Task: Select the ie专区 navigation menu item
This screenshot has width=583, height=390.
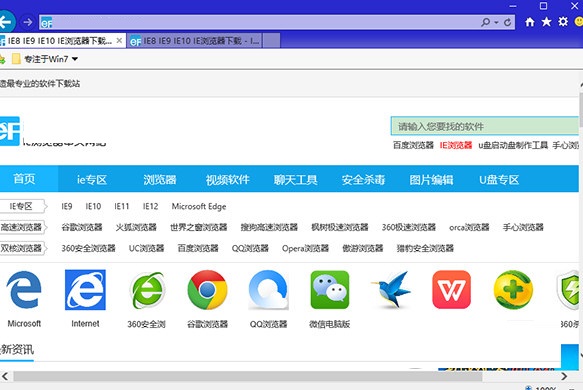Action: click(x=91, y=180)
